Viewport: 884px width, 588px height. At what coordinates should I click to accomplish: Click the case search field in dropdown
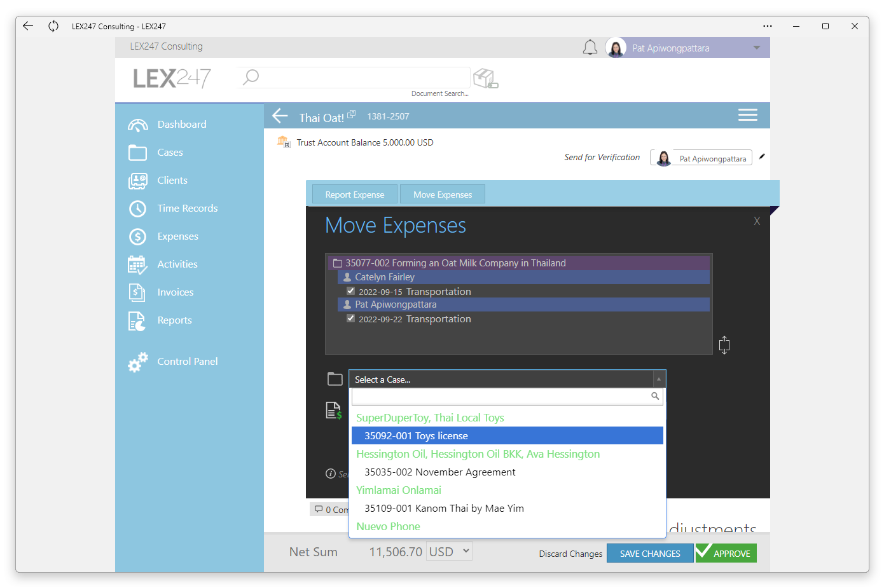pyautogui.click(x=508, y=396)
